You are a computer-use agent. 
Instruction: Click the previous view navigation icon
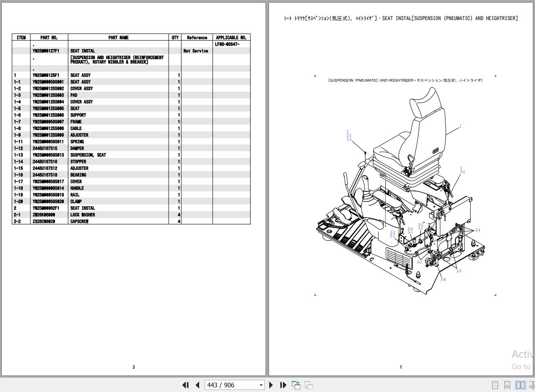point(296,385)
